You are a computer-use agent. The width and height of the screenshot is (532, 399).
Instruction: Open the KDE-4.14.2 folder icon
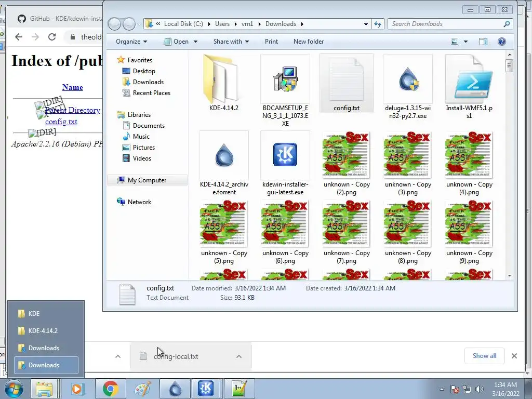point(220,79)
